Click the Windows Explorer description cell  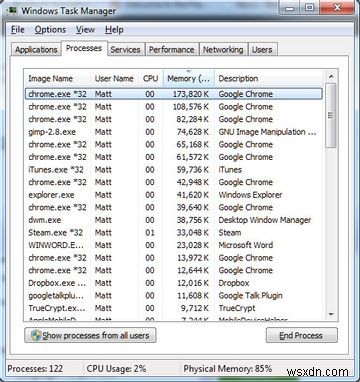(x=250, y=195)
